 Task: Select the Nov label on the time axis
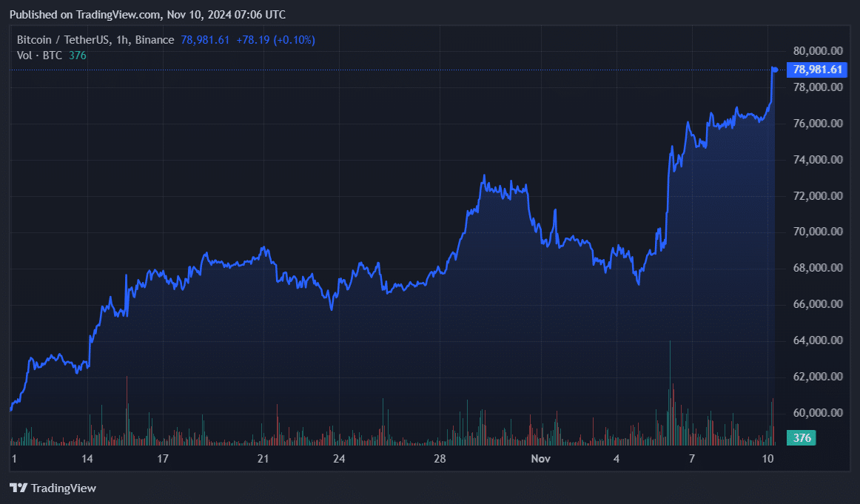pyautogui.click(x=541, y=459)
